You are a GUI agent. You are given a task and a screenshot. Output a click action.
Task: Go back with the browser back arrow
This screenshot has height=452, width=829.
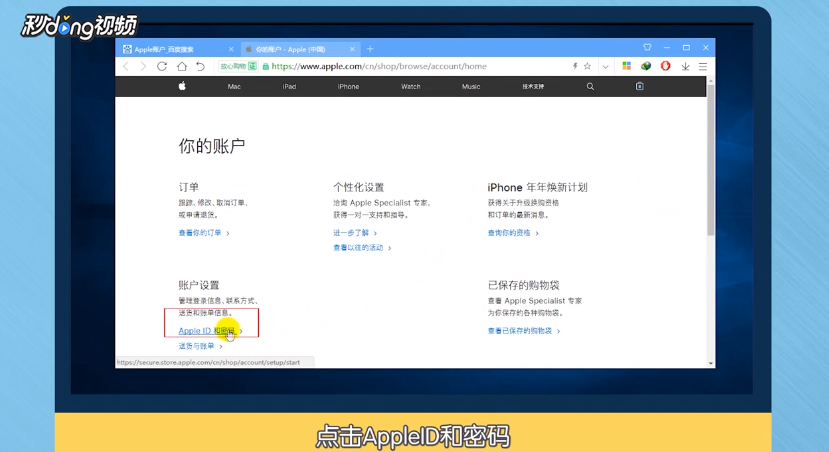point(126,66)
